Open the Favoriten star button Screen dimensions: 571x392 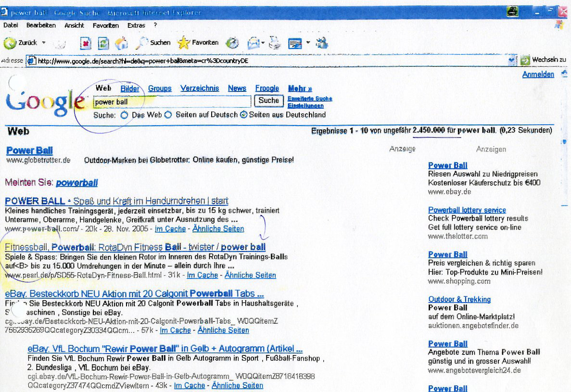point(198,43)
